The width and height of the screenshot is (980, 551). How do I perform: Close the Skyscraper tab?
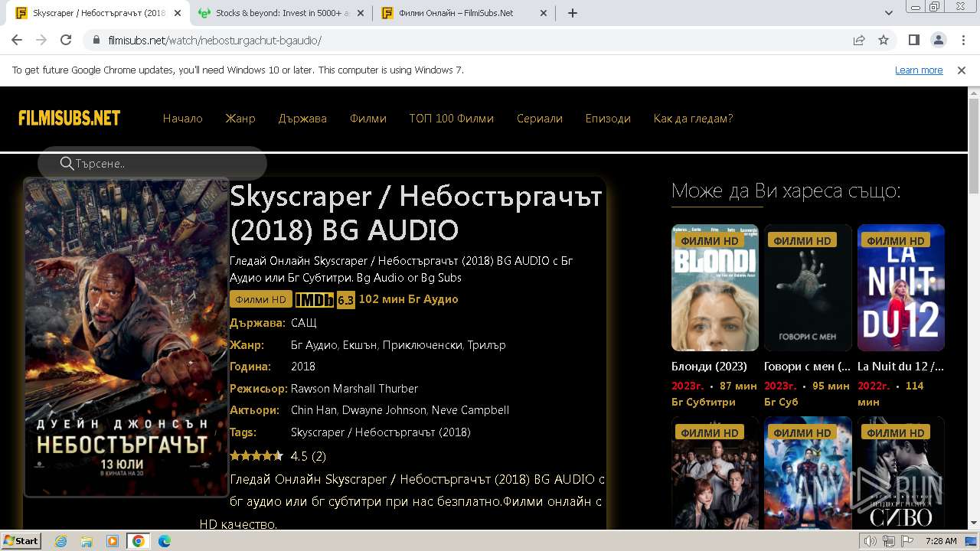tap(178, 13)
